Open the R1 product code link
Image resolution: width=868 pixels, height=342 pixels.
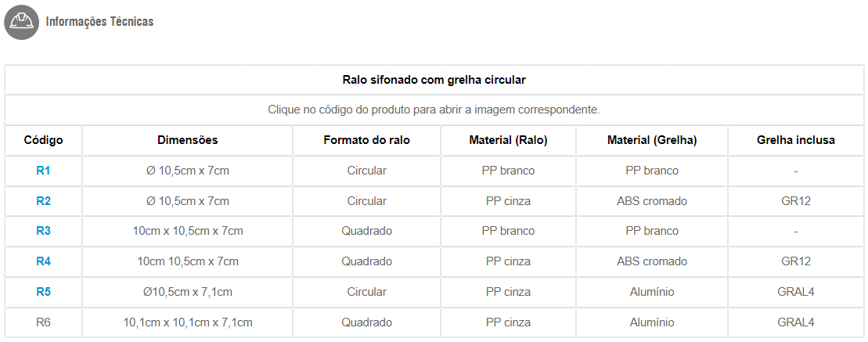(x=43, y=171)
